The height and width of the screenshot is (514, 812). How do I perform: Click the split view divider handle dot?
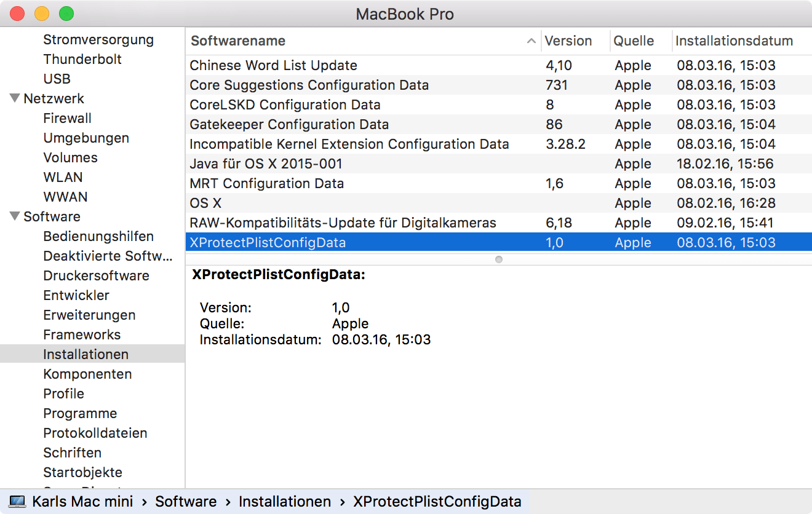499,259
